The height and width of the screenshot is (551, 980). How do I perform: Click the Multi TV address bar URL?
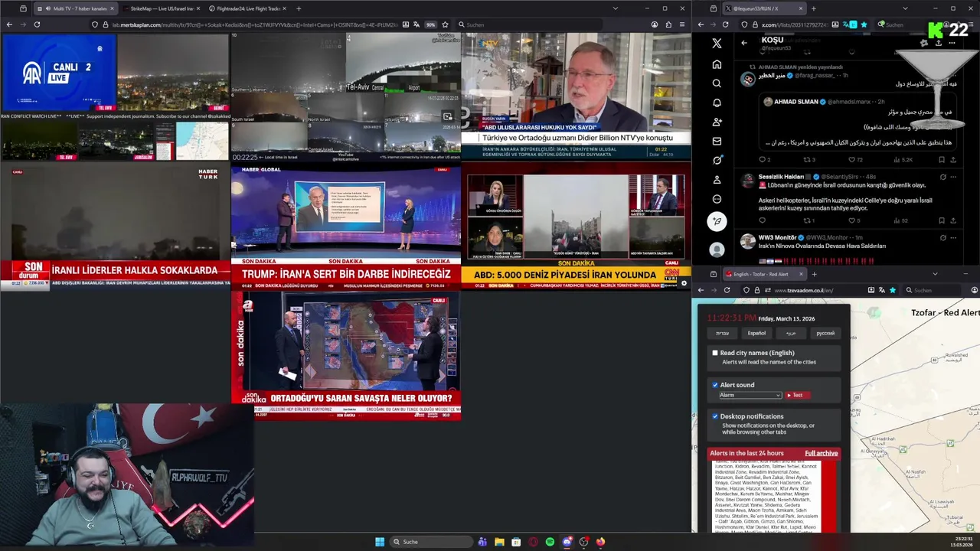(254, 24)
